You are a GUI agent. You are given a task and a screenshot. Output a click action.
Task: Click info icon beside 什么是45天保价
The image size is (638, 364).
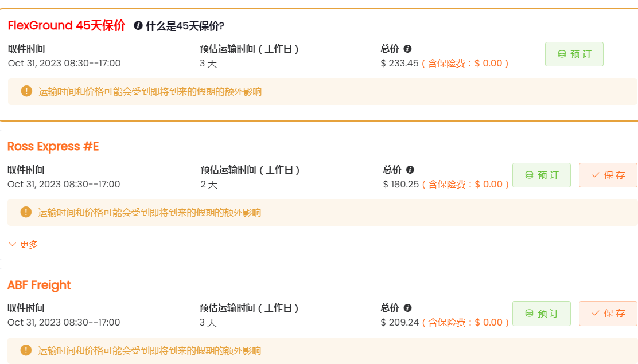(x=138, y=26)
